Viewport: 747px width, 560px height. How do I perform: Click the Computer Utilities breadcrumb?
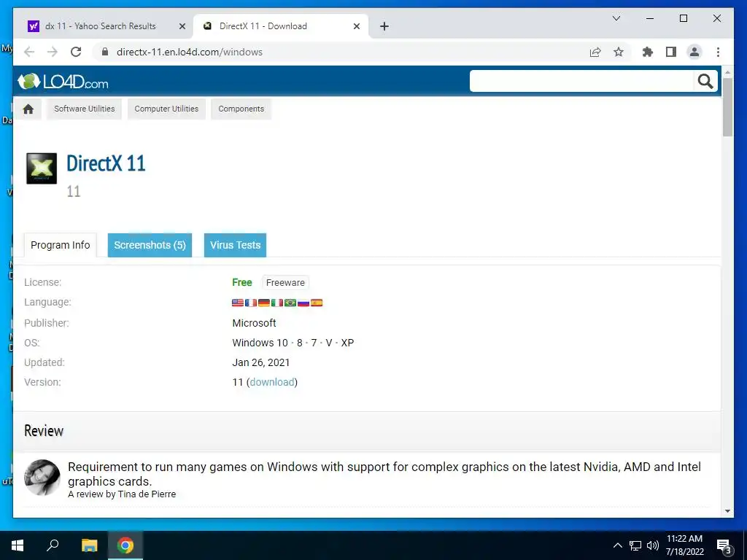click(x=166, y=109)
